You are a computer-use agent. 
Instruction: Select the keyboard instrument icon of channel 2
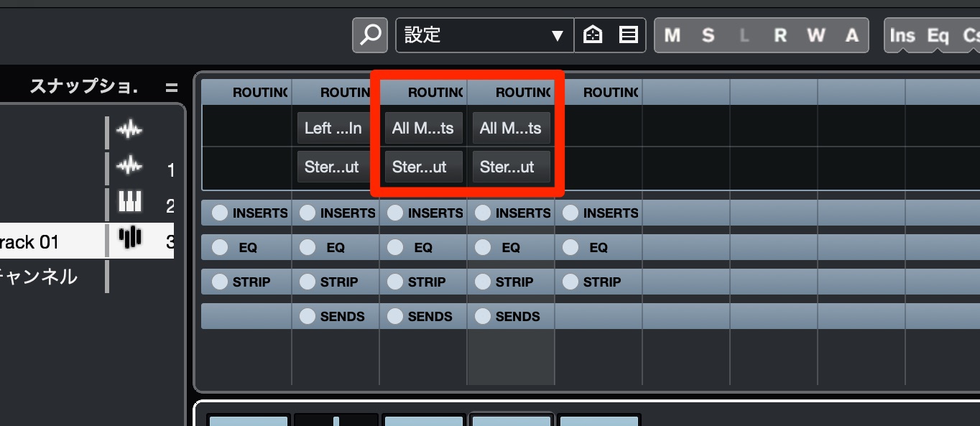pyautogui.click(x=129, y=203)
